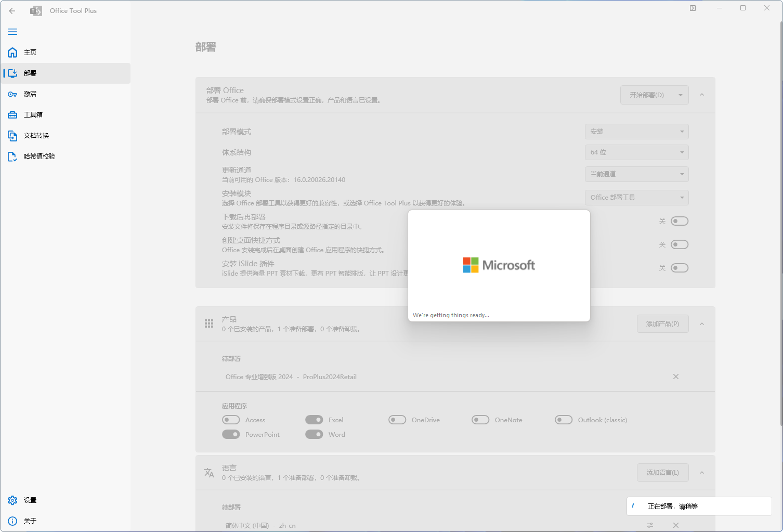Open 设置 settings
This screenshot has width=783, height=532.
click(x=66, y=500)
